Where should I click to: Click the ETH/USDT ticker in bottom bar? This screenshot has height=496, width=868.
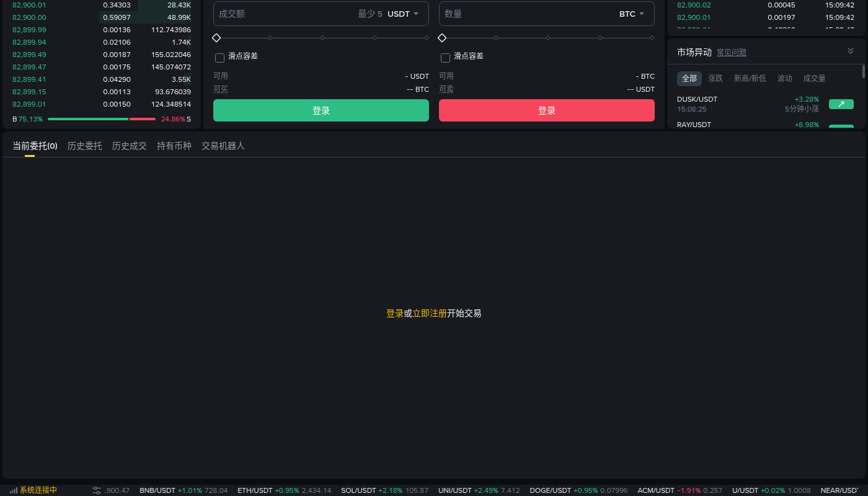pos(285,490)
